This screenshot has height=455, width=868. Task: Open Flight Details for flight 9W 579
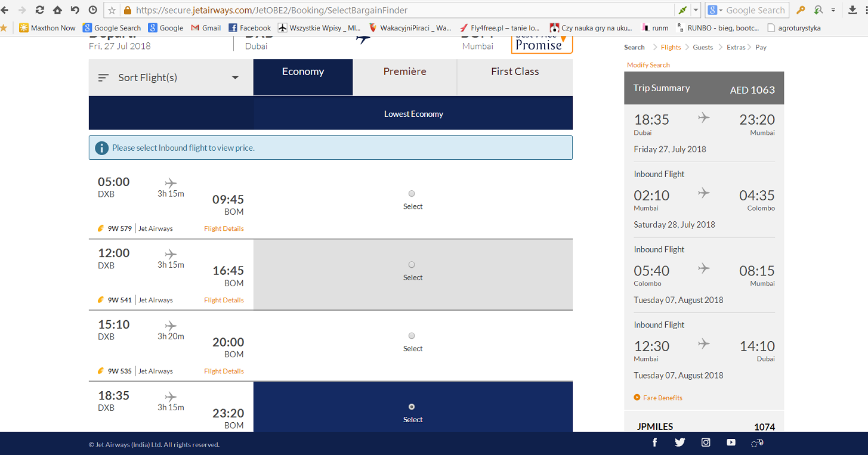tap(224, 228)
